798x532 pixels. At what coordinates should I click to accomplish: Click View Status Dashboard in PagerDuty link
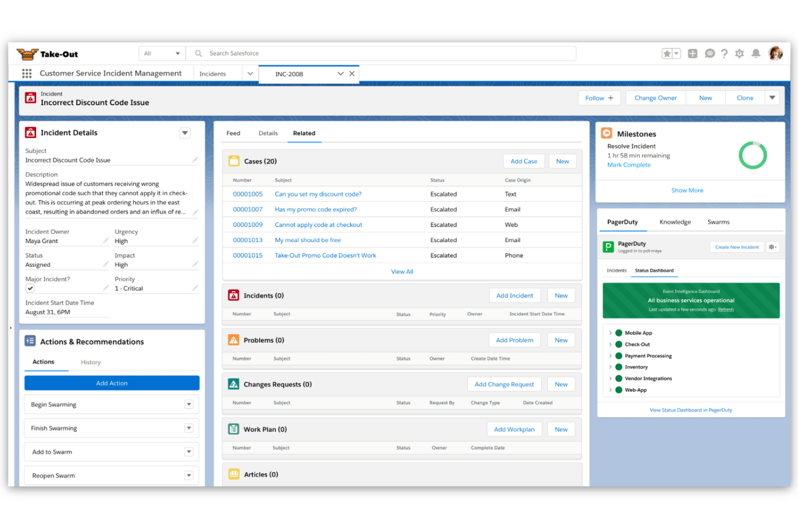click(691, 410)
